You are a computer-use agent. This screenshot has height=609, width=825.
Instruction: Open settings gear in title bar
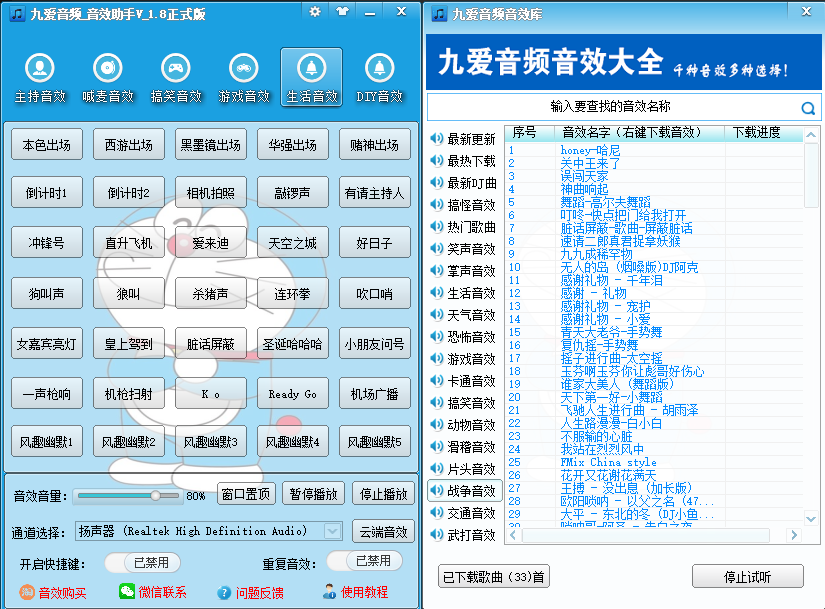tap(315, 11)
